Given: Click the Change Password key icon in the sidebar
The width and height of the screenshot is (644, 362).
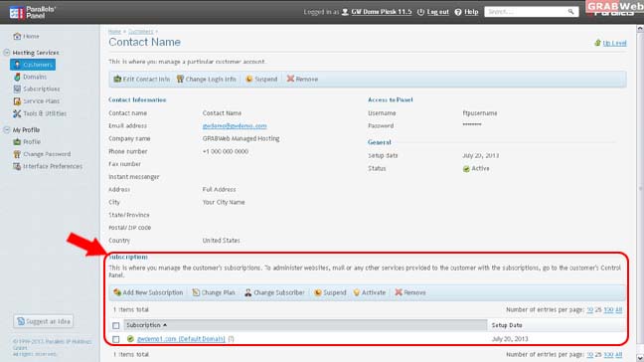Looking at the screenshot, I should pyautogui.click(x=17, y=154).
